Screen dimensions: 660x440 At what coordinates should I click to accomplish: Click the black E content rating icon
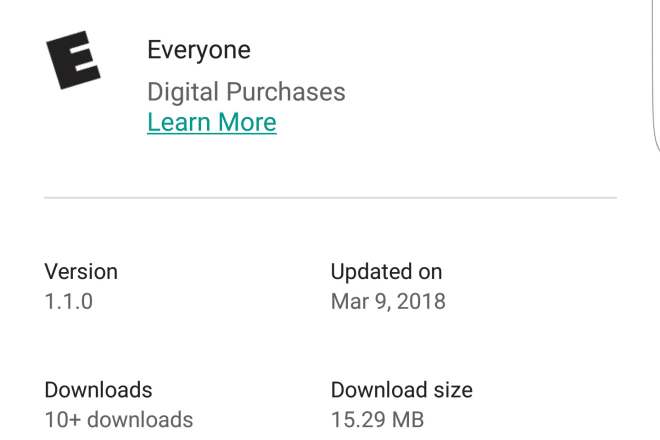73,60
